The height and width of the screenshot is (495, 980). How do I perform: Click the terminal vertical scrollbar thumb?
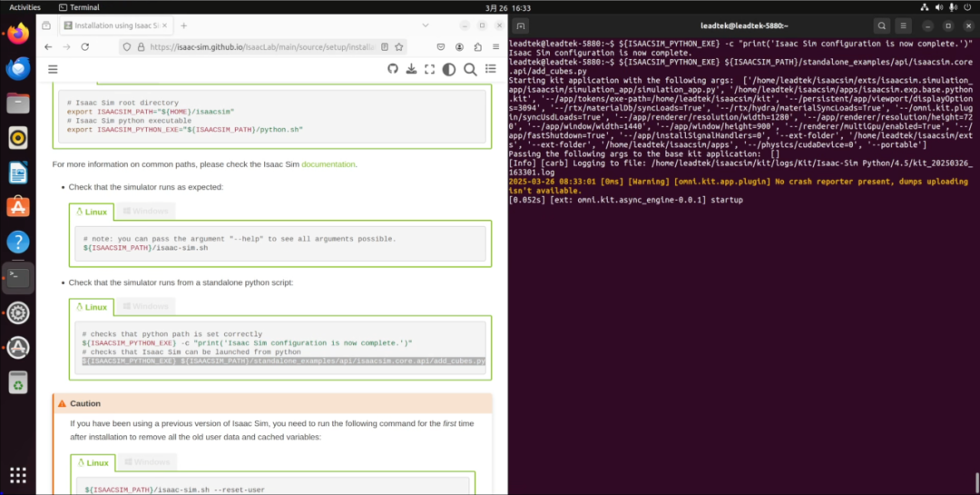tap(977, 482)
